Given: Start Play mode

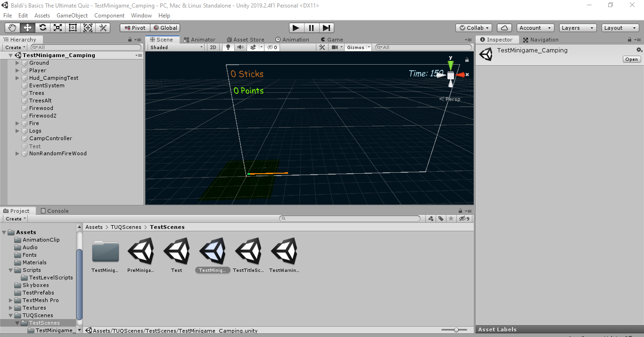Looking at the screenshot, I should [296, 28].
